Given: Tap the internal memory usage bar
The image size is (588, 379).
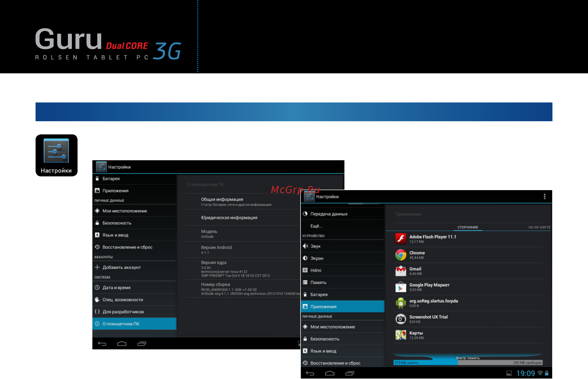Looking at the screenshot, I should coord(468,362).
